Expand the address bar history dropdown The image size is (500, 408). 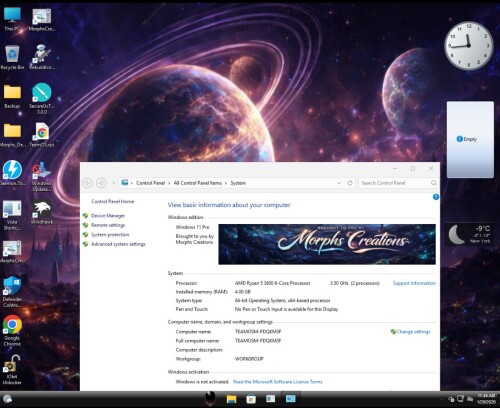tap(339, 183)
